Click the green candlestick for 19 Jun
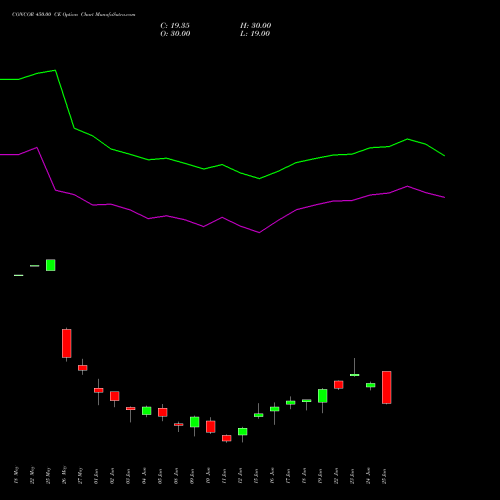The image size is (500, 500). (323, 396)
